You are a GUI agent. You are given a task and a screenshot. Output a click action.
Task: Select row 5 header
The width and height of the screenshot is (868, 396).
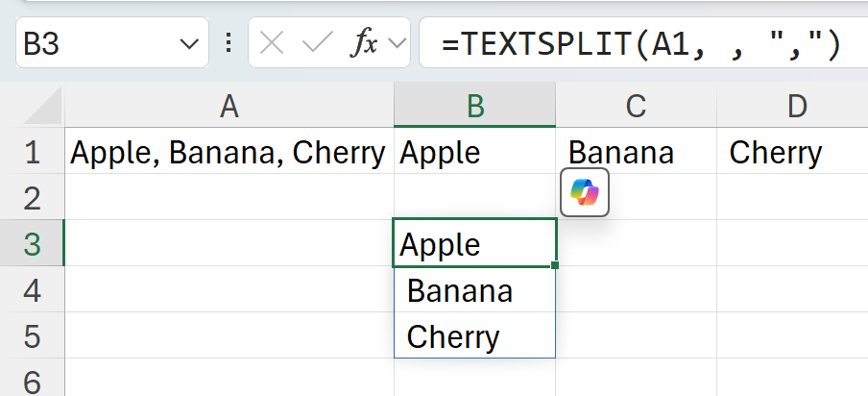(x=32, y=336)
